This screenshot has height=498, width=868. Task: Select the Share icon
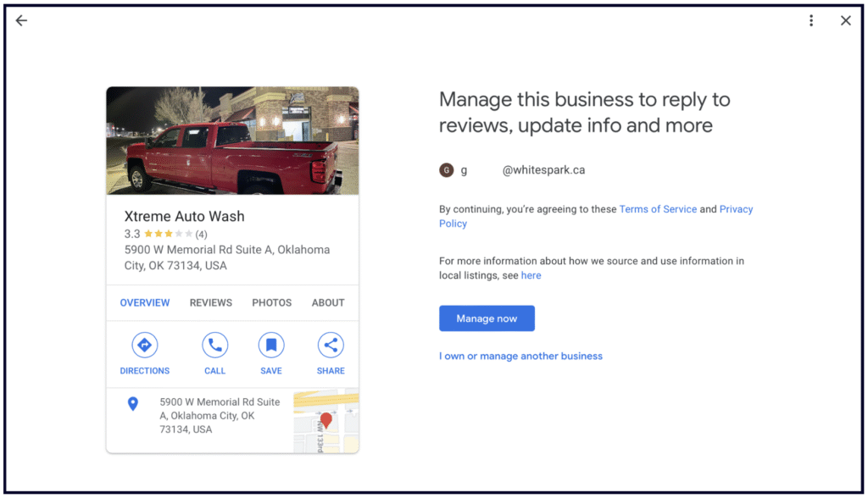(331, 346)
